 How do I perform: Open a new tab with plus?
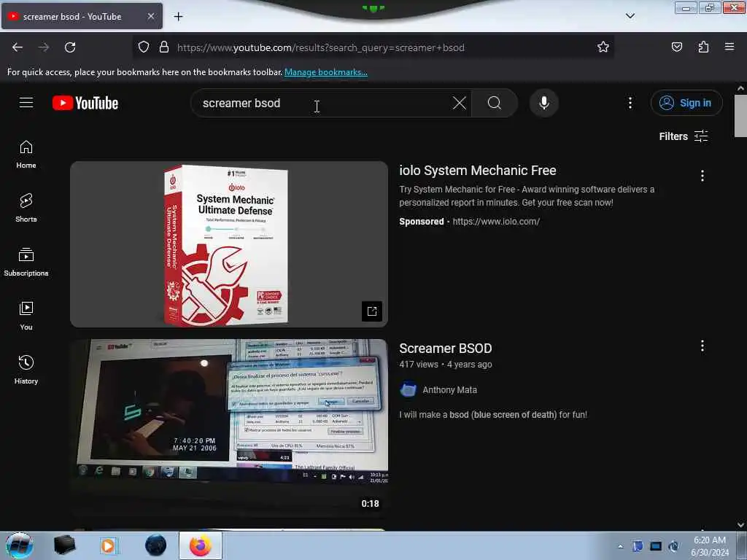click(178, 17)
